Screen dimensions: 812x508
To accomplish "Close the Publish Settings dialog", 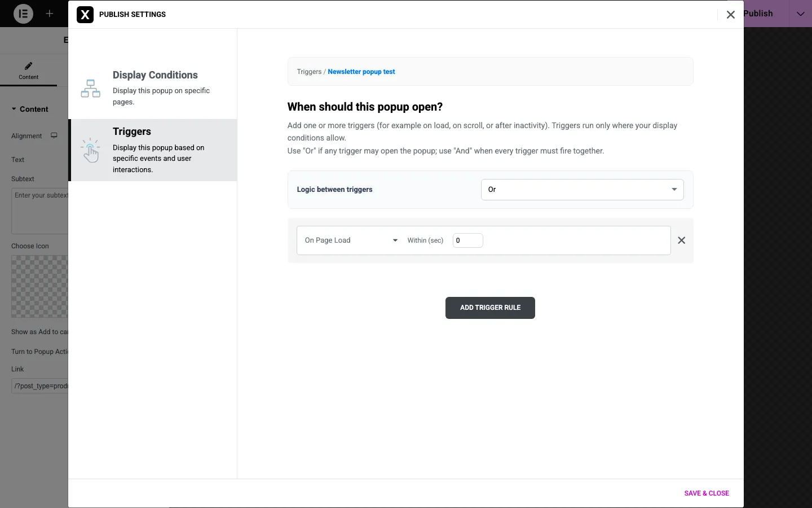I will click(x=731, y=15).
